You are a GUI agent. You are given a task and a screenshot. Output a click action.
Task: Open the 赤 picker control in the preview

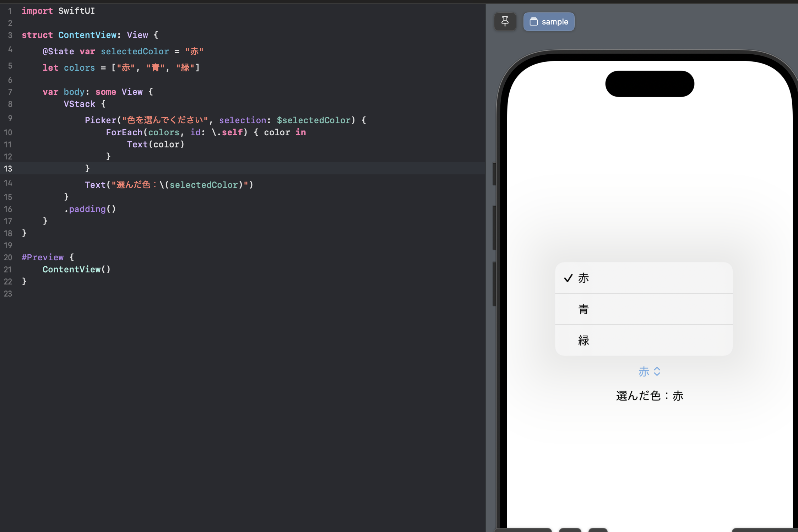pyautogui.click(x=649, y=371)
